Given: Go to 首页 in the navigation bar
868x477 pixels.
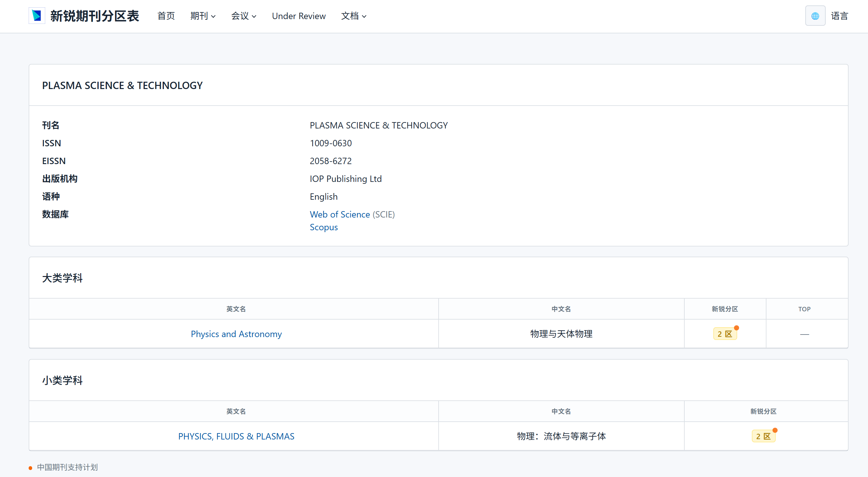Looking at the screenshot, I should (x=166, y=16).
